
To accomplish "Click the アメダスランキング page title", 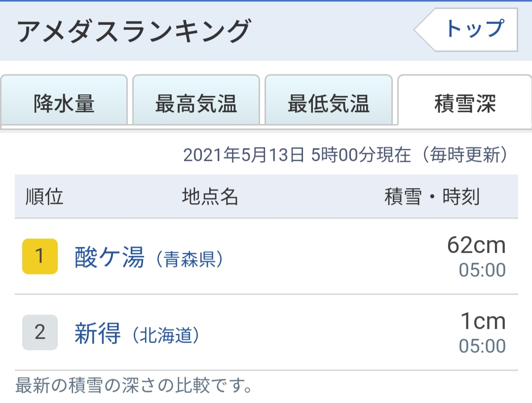I will point(133,31).
